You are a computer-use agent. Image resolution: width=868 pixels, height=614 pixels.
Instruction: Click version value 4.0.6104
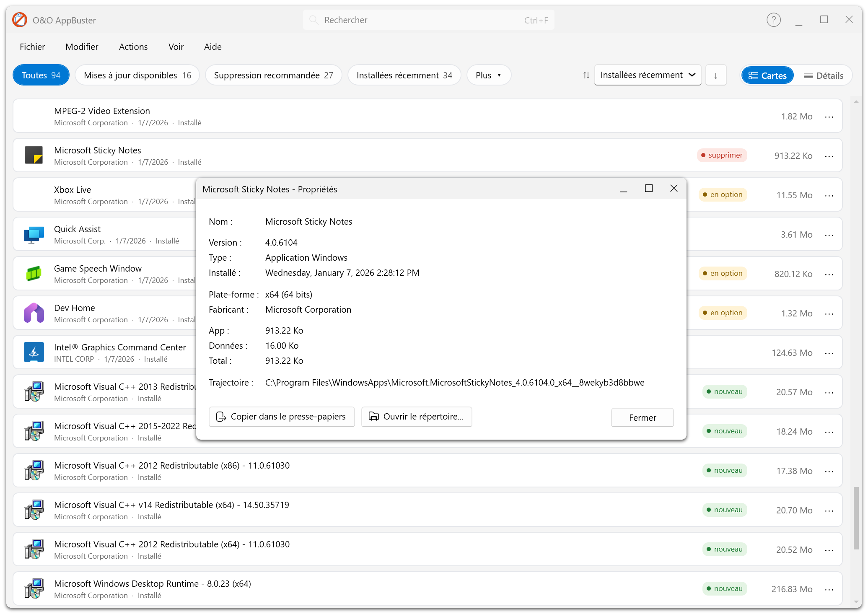[x=281, y=242]
